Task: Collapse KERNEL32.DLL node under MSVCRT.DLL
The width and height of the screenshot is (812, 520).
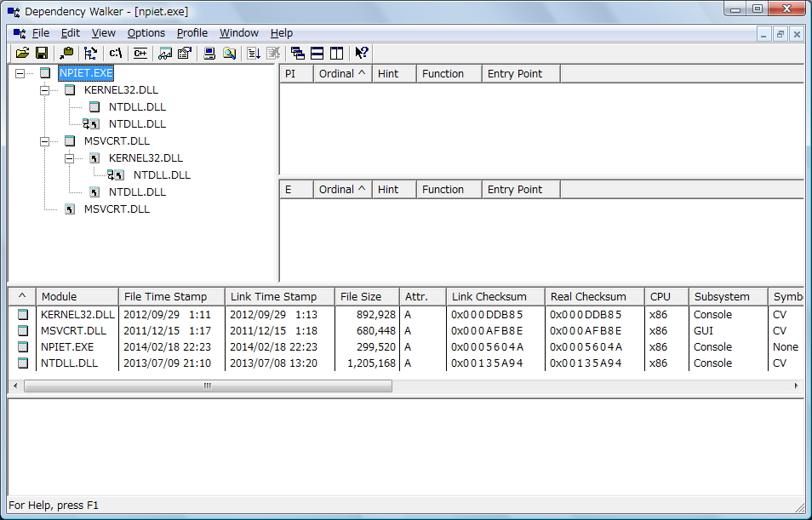Action: [70, 158]
